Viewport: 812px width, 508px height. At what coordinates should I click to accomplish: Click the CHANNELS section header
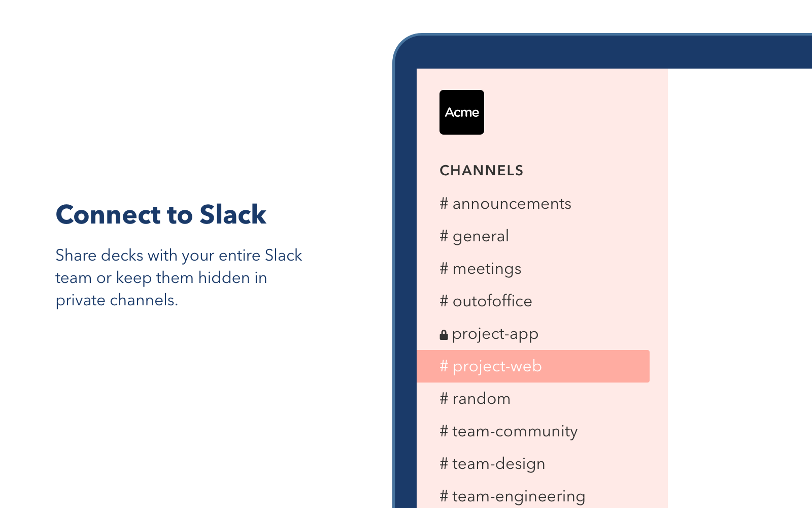(481, 171)
